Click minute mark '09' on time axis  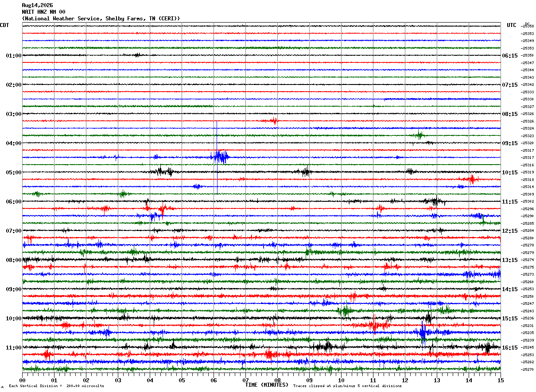pyautogui.click(x=310, y=380)
